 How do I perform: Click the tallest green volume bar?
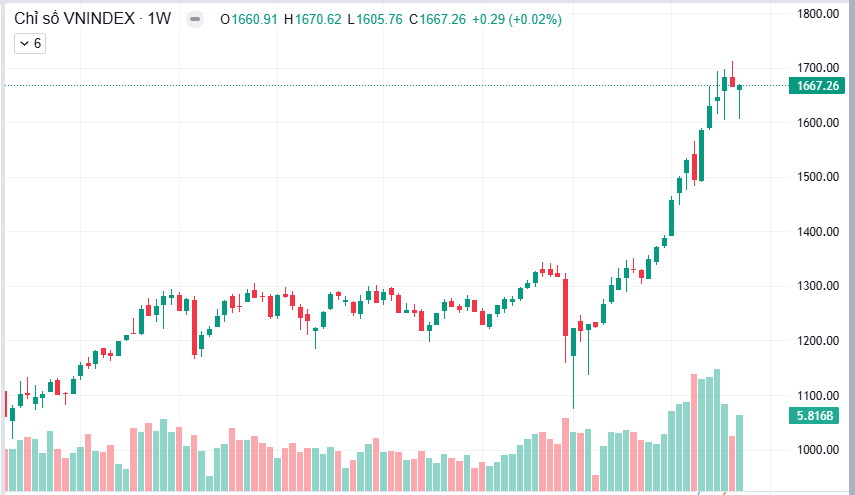(717, 430)
